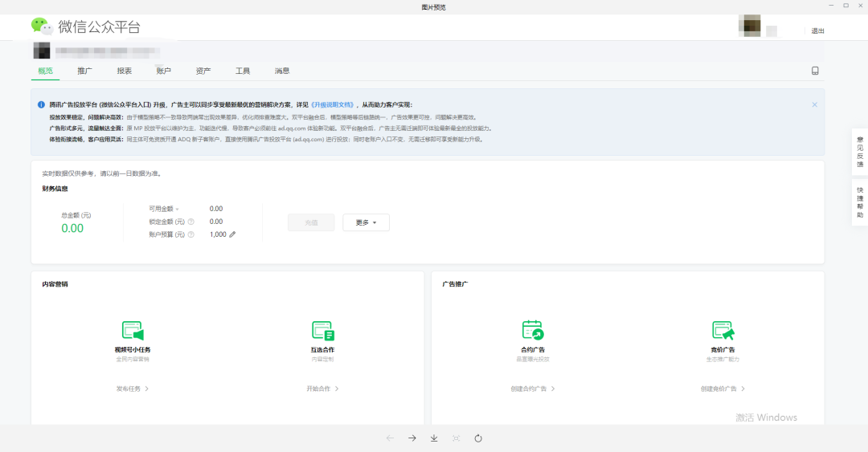Click the help icon next to 锁定金额
Screen dimensions: 868x452
190,222
